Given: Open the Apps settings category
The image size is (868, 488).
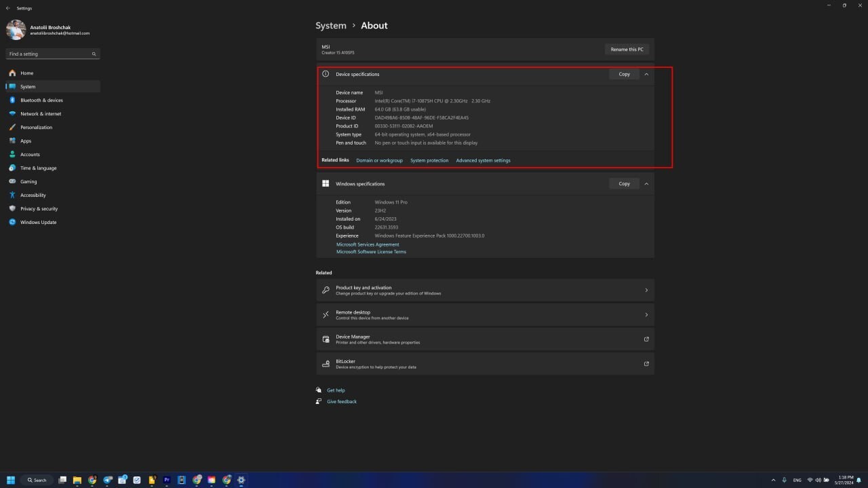Looking at the screenshot, I should 53,140.
